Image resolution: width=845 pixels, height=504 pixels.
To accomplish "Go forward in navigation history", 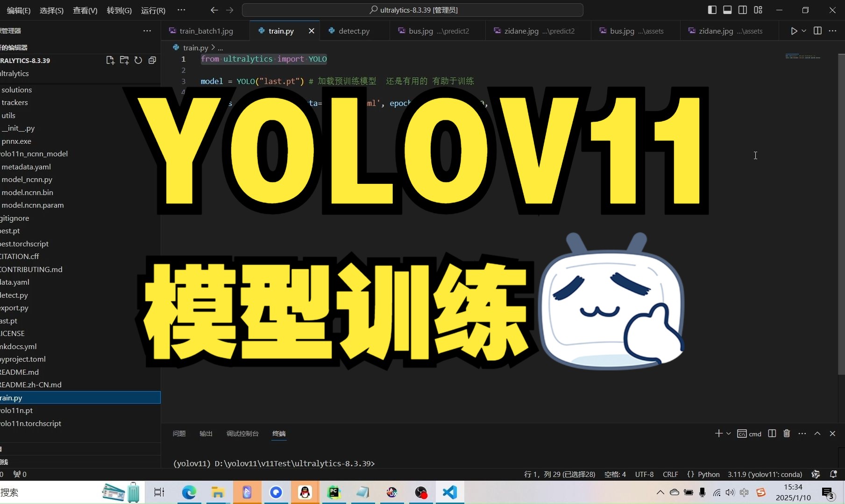I will (229, 10).
